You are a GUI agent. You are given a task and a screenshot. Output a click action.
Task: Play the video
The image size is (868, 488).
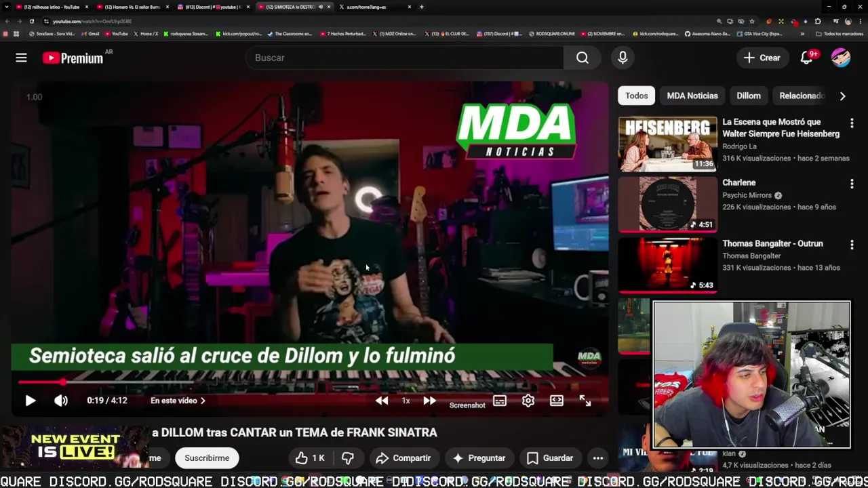click(30, 401)
